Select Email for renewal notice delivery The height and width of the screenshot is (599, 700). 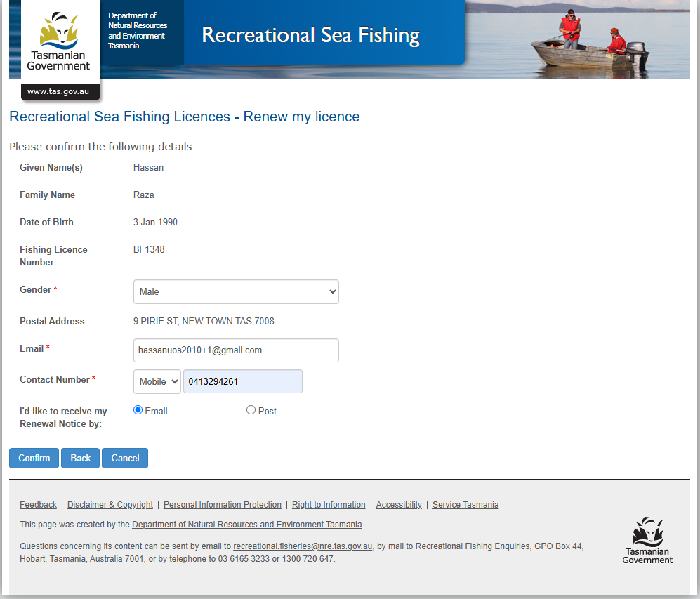pyautogui.click(x=138, y=411)
